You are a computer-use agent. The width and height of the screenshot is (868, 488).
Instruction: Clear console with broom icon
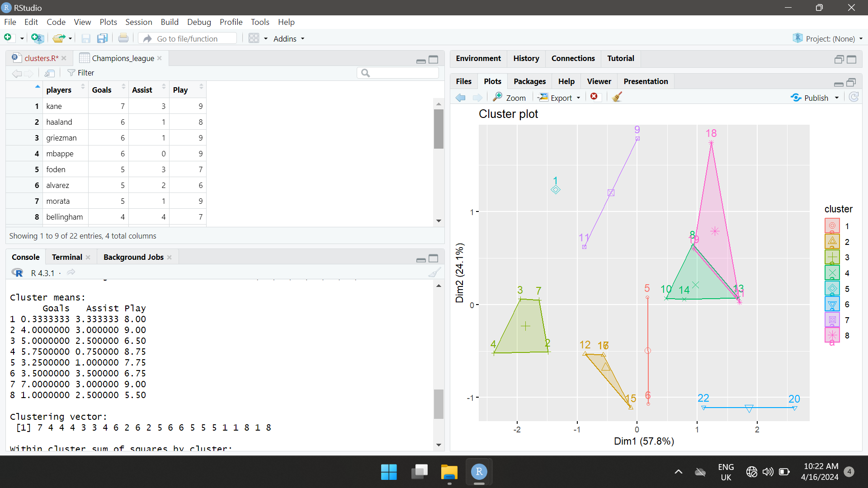point(434,272)
